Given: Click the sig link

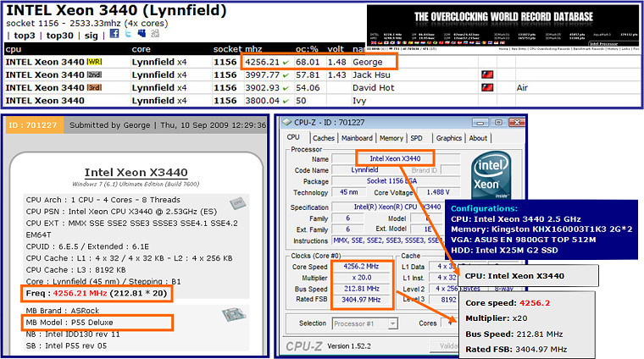Looking at the screenshot, I should 91,36.
